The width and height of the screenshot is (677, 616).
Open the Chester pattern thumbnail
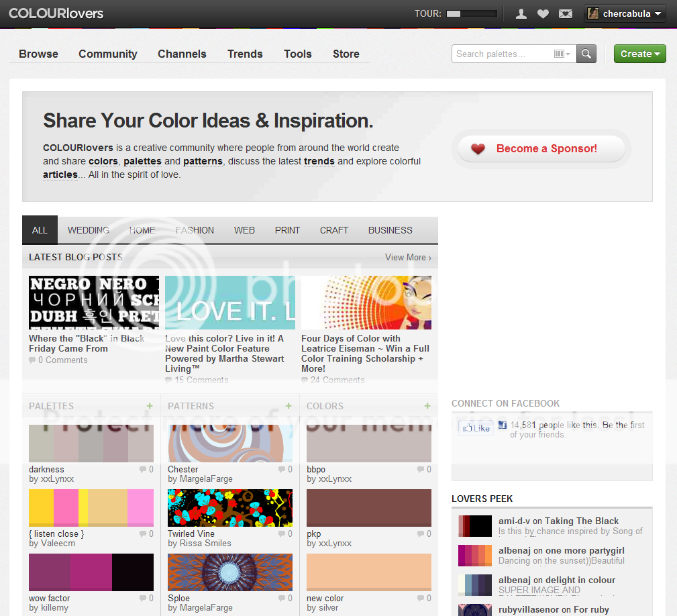(x=230, y=444)
